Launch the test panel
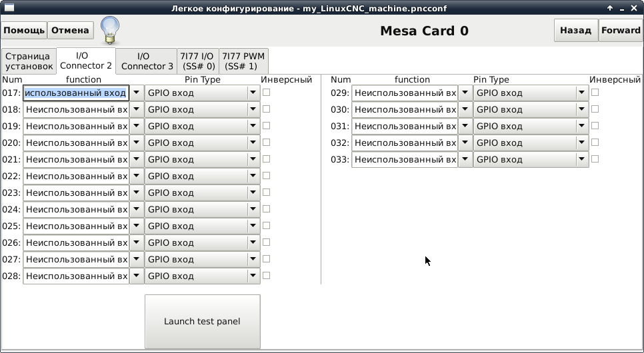 click(203, 322)
